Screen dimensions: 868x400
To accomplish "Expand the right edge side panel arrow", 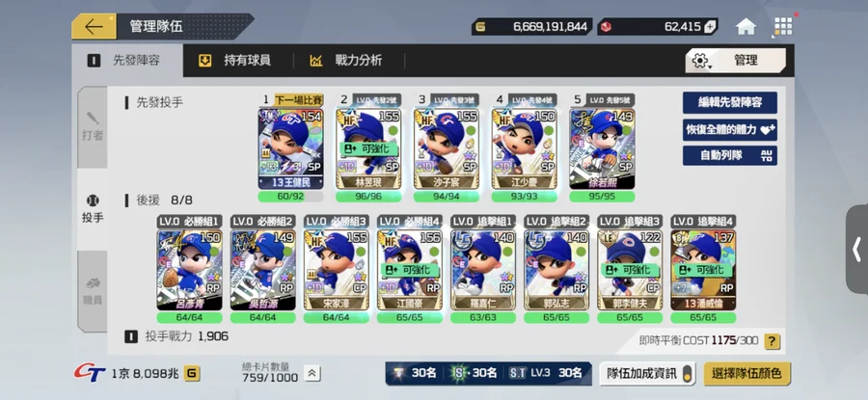I will click(857, 250).
